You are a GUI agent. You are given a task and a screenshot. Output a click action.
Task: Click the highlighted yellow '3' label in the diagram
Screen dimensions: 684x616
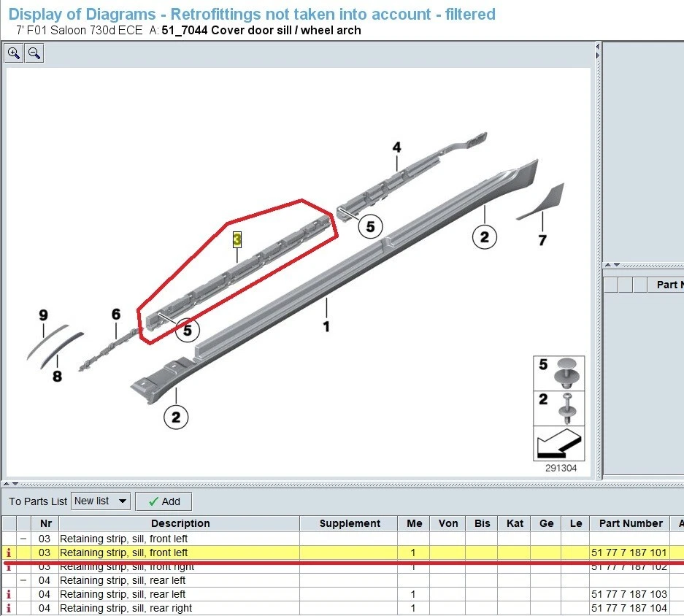[237, 239]
